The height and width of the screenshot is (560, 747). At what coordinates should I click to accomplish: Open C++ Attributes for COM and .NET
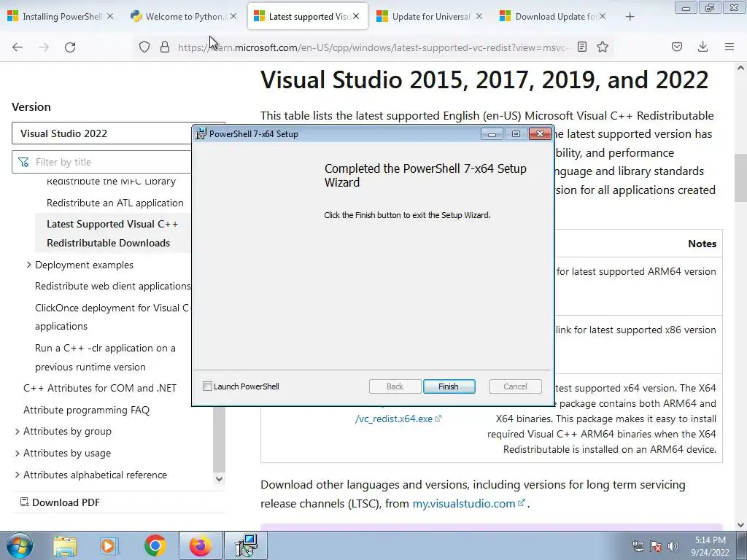[99, 388]
